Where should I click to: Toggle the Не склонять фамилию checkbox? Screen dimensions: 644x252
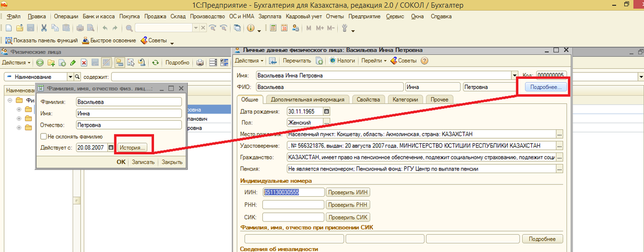(x=43, y=136)
